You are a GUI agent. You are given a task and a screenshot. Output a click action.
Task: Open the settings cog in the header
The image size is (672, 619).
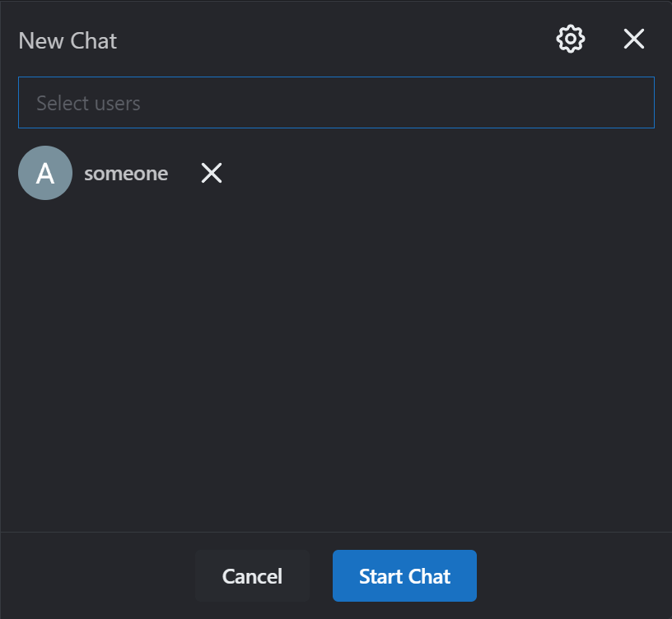pos(571,40)
